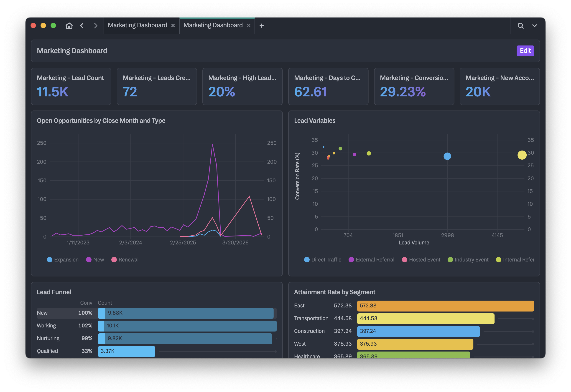Expand the top-right chevron dropdown
This screenshot has height=392, width=571.
(x=534, y=25)
